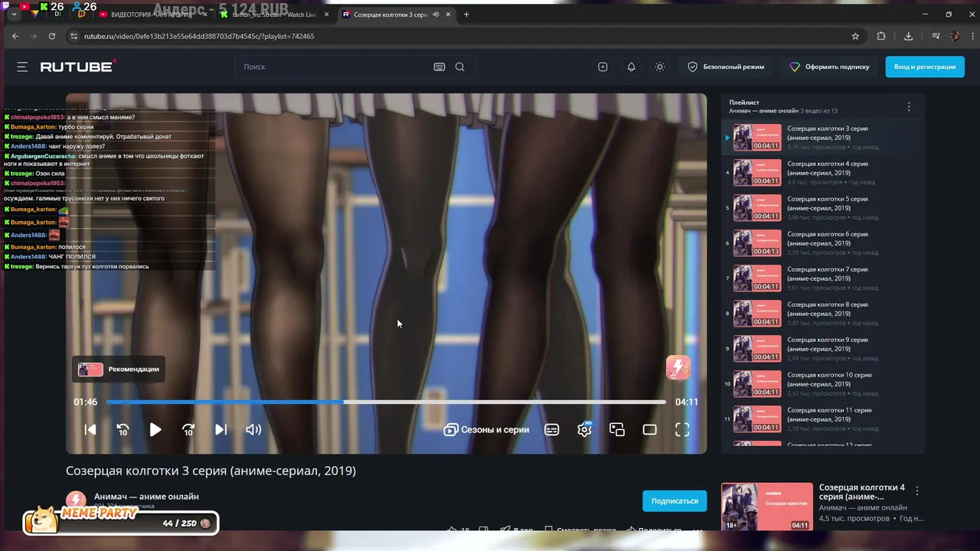Open options for recommended 4 серия video

click(917, 491)
